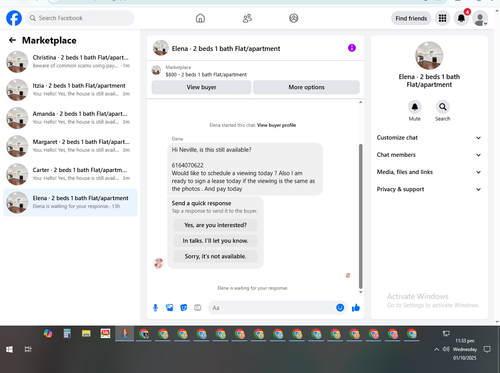The image size is (500, 373).
Task: Open the notifications bell
Action: 461,18
